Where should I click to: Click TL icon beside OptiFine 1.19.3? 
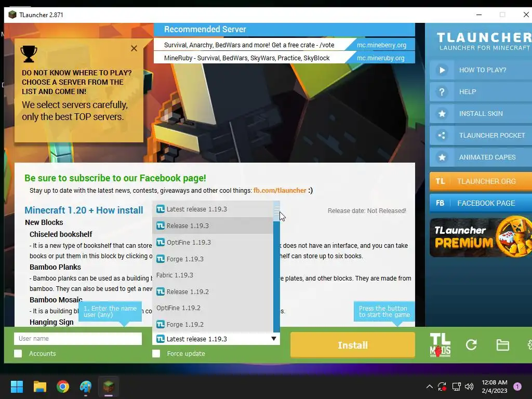161,242
